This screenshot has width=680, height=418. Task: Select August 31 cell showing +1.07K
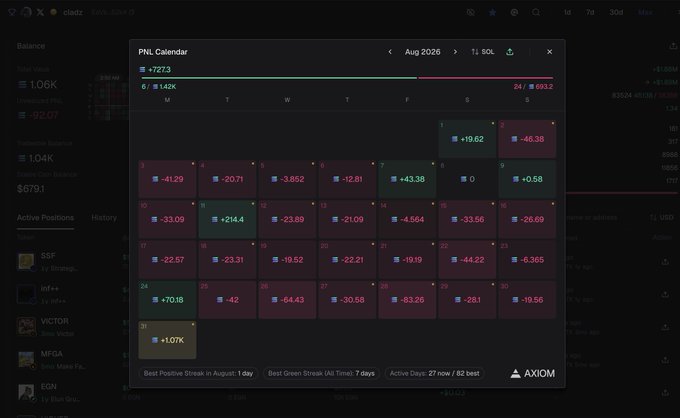pos(167,340)
